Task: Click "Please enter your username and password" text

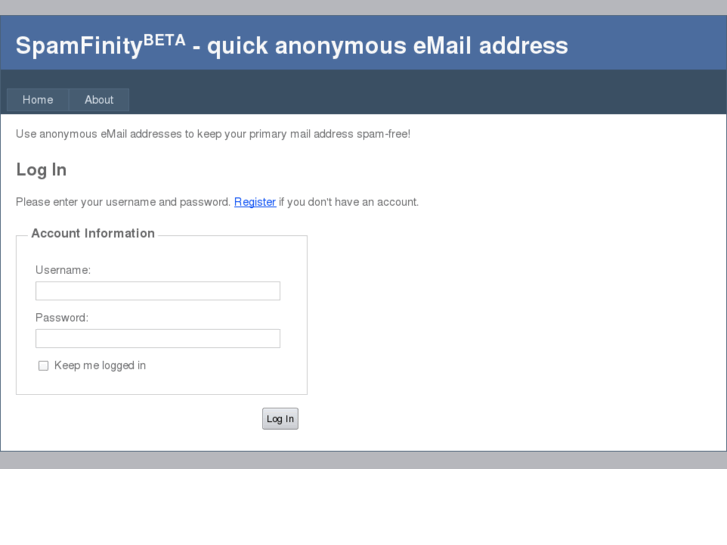Action: tap(123, 202)
